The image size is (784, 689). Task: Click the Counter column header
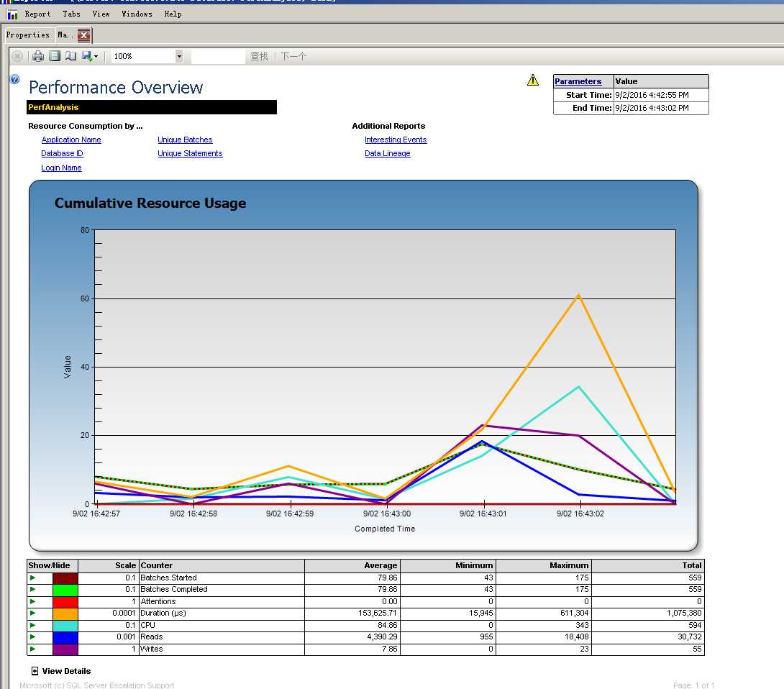click(x=222, y=565)
